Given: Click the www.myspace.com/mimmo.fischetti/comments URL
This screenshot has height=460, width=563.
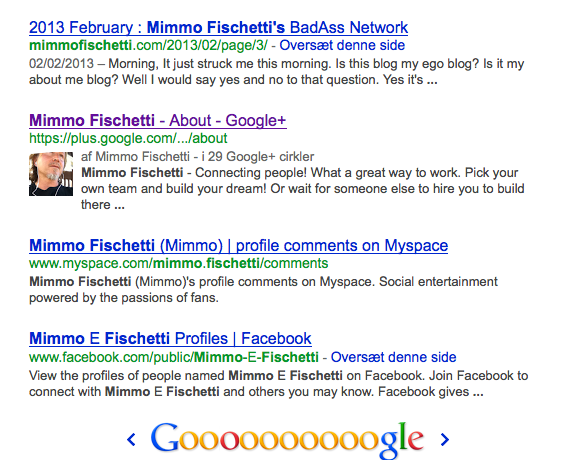Looking at the screenshot, I should [178, 264].
